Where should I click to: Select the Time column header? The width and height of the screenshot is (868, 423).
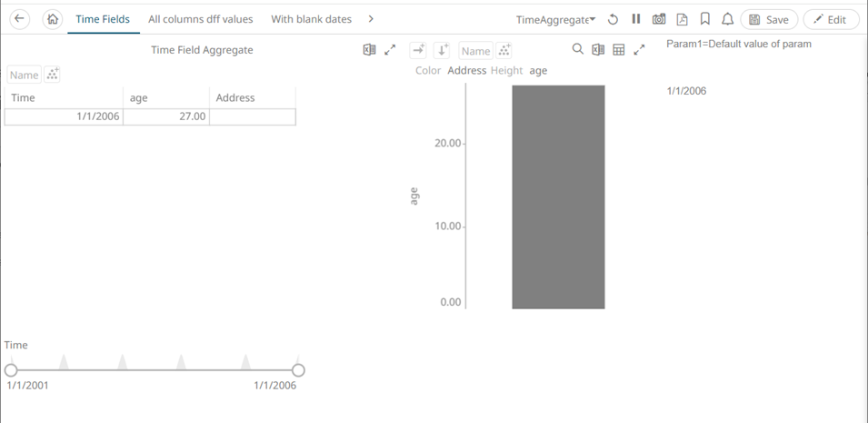[64, 97]
